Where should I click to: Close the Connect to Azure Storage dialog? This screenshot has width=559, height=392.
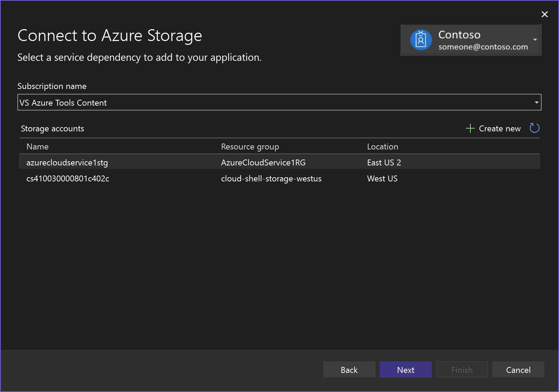click(x=545, y=14)
